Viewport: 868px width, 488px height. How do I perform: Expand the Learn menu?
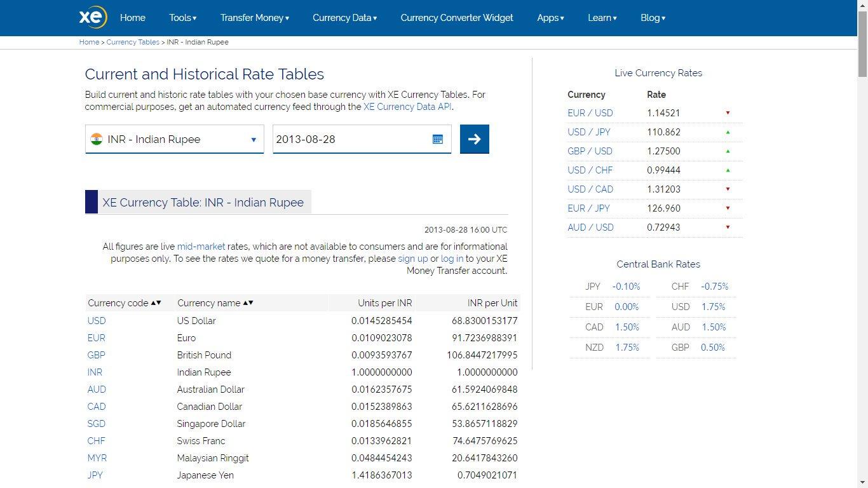602,18
